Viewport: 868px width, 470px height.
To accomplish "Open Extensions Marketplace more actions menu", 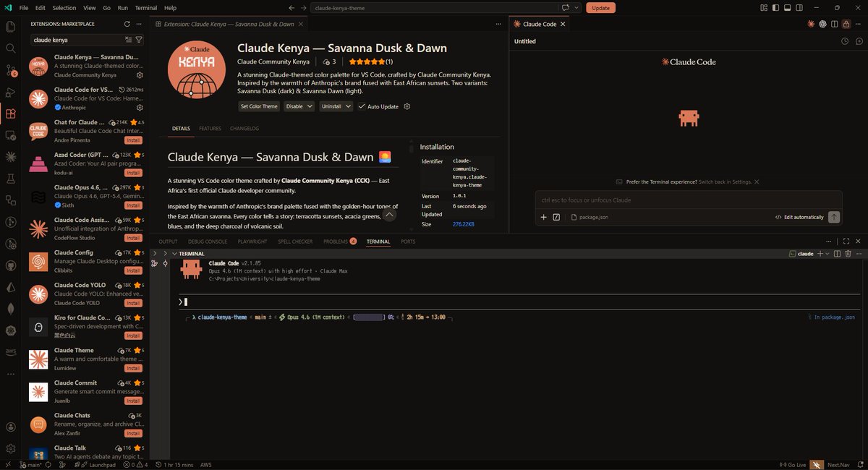I will pyautogui.click(x=139, y=24).
